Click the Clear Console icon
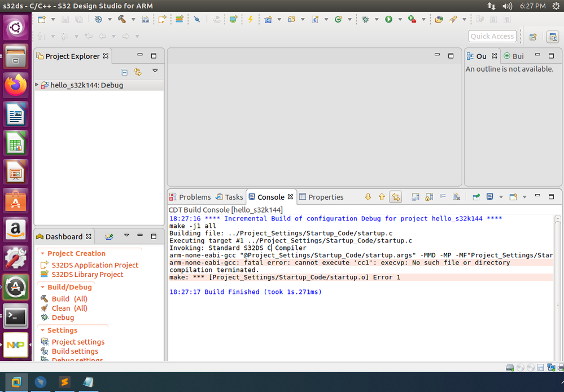Image resolution: width=564 pixels, height=392 pixels. pyautogui.click(x=457, y=197)
